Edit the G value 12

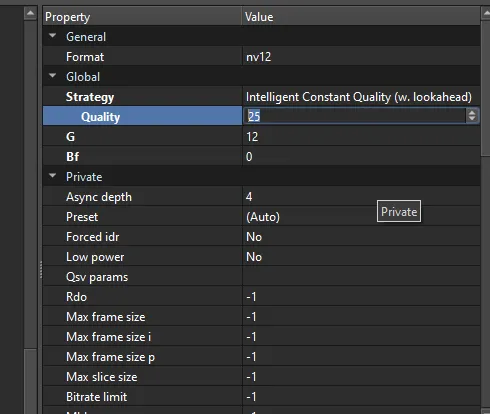click(x=361, y=137)
